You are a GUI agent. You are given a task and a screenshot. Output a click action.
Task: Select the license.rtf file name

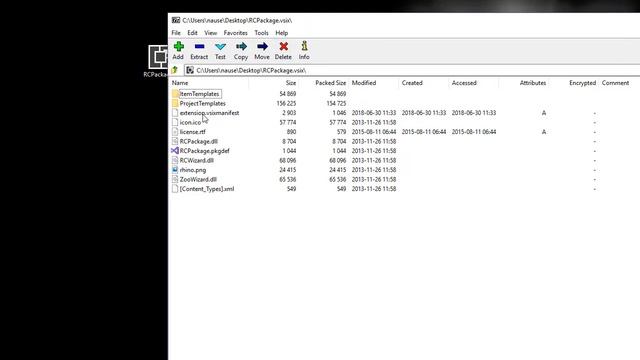193,132
